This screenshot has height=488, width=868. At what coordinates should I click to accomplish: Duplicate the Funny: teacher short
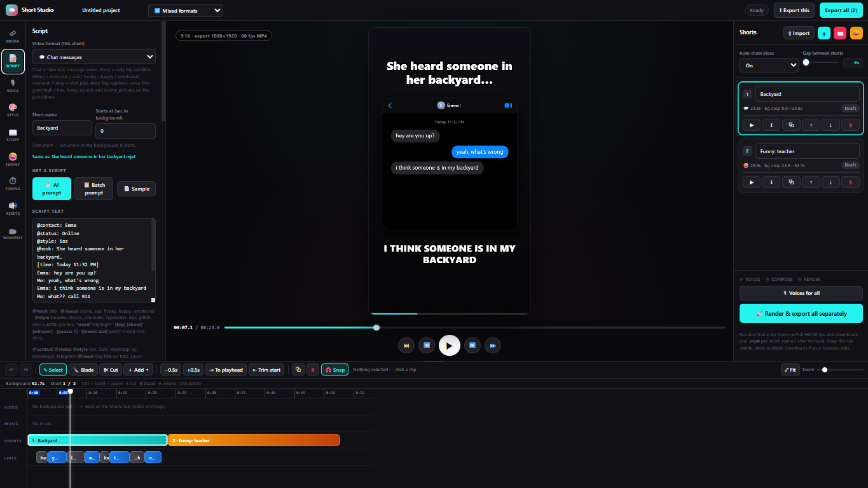pyautogui.click(x=791, y=182)
